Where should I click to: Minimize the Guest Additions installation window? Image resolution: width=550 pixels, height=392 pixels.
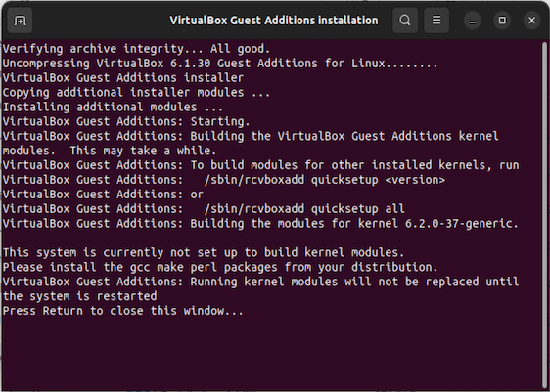click(x=473, y=21)
